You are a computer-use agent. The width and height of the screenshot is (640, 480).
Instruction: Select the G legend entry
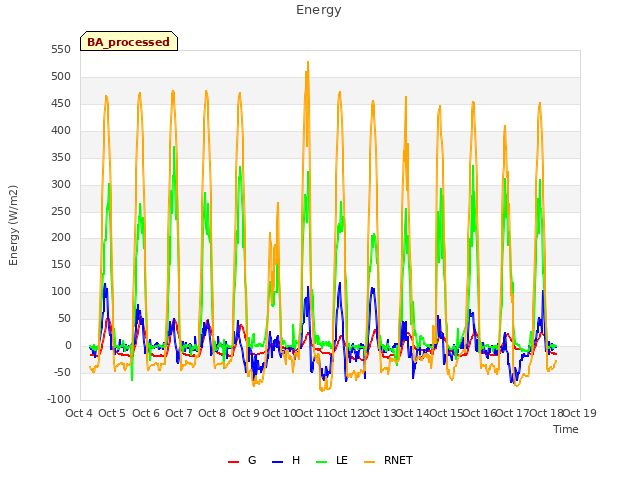point(242,460)
